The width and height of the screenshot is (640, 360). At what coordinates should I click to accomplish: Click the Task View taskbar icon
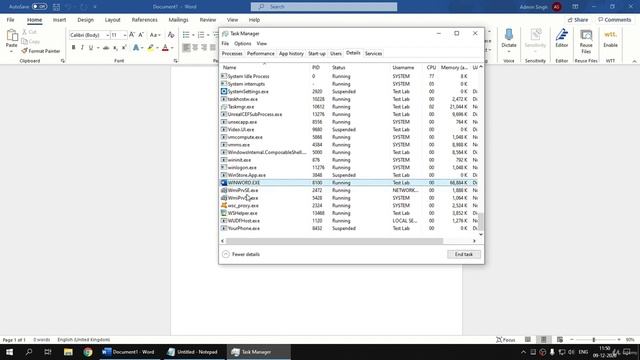pos(48,352)
